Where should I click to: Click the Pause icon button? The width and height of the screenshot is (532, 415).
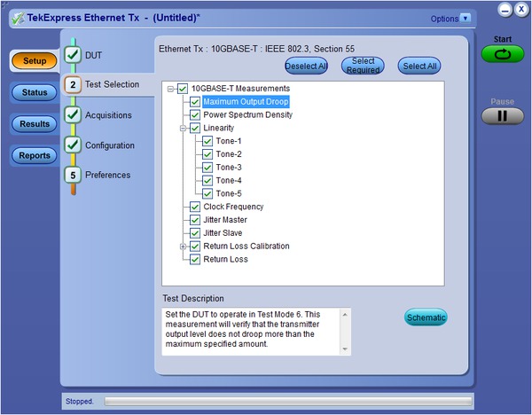click(x=503, y=115)
